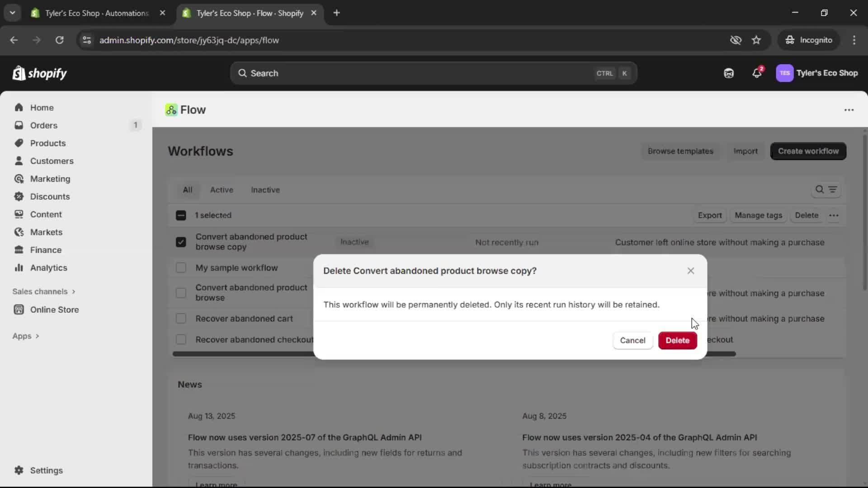Open the Home section in sidebar
Viewport: 868px width, 488px height.
pyautogui.click(x=42, y=107)
